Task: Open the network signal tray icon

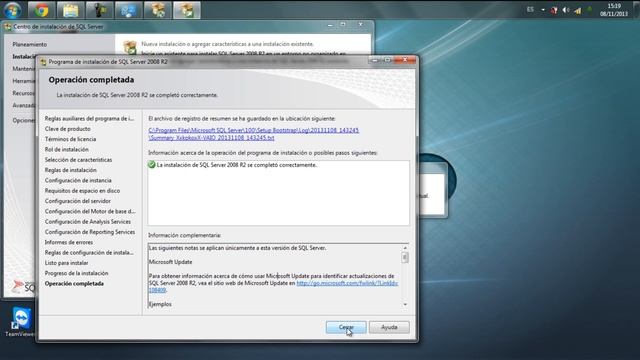Action: pos(578,10)
